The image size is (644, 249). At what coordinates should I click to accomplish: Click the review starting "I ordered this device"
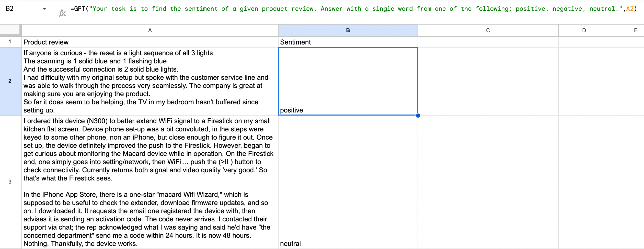(x=150, y=182)
